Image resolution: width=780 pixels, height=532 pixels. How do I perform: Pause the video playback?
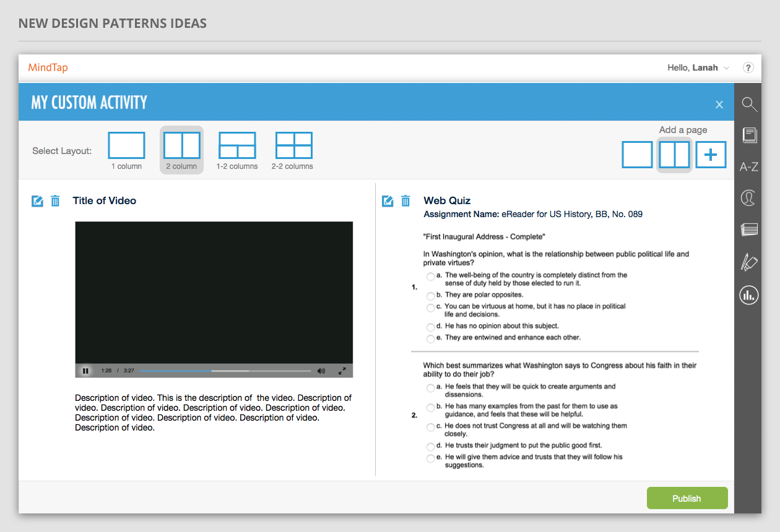tap(85, 371)
